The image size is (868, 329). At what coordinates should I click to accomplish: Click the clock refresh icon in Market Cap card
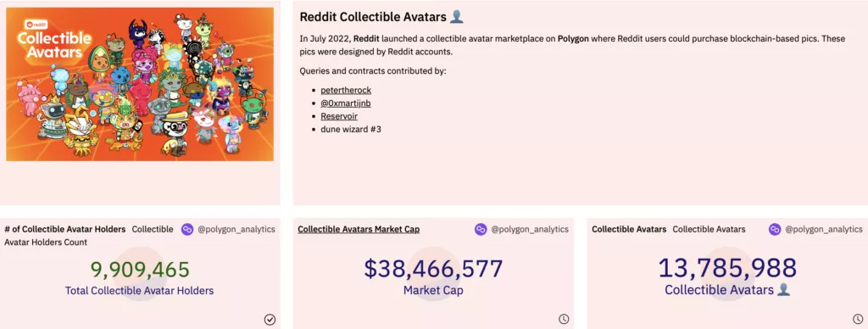click(564, 319)
